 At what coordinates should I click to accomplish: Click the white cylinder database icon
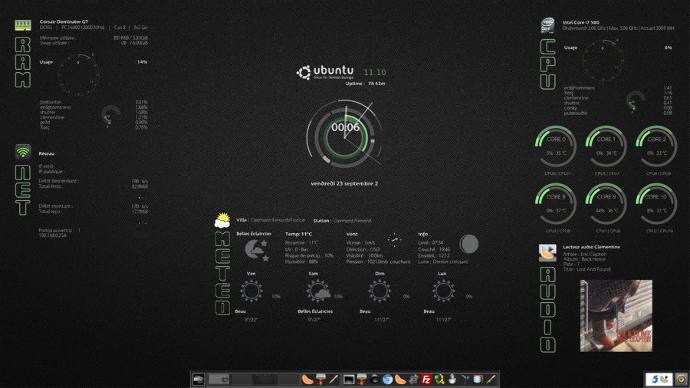tap(478, 379)
